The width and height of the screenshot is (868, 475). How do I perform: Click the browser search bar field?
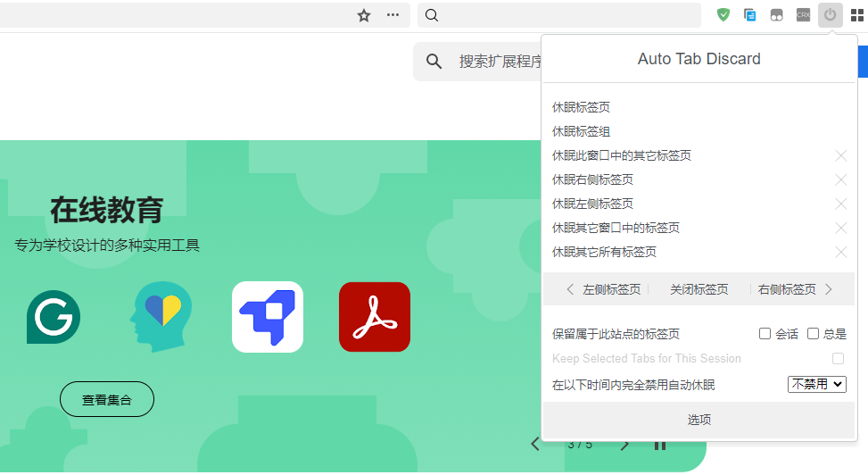tap(559, 15)
